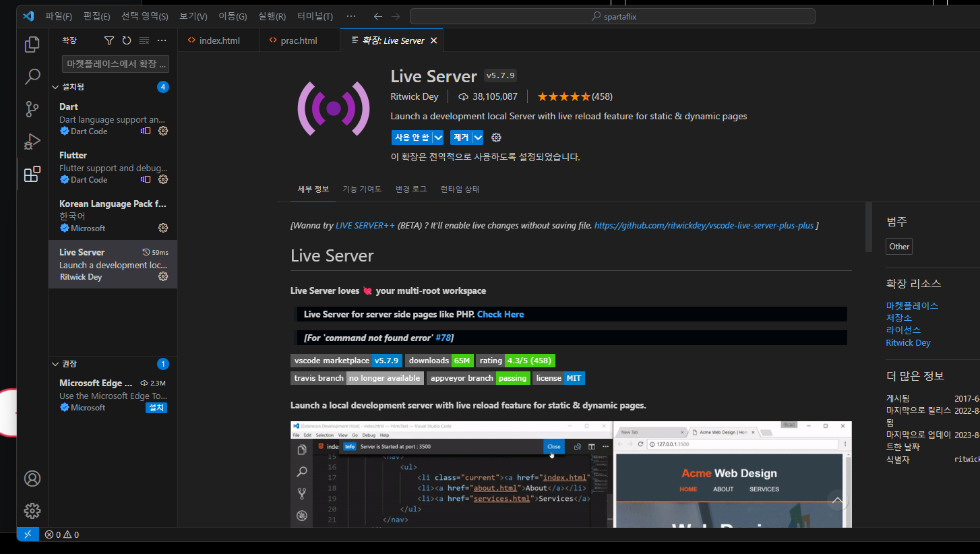Select the 변경 로그 tab
Image resolution: width=980 pixels, height=554 pixels.
[411, 189]
